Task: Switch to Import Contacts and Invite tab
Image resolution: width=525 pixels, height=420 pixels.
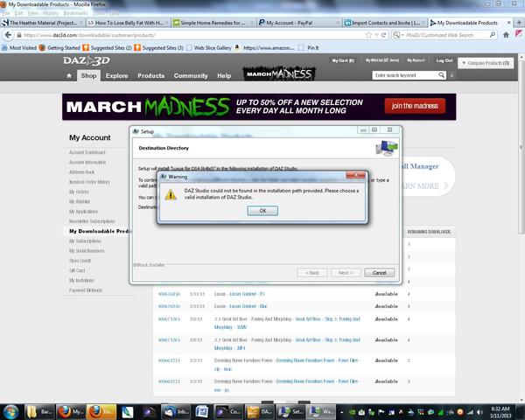Action: [385, 23]
